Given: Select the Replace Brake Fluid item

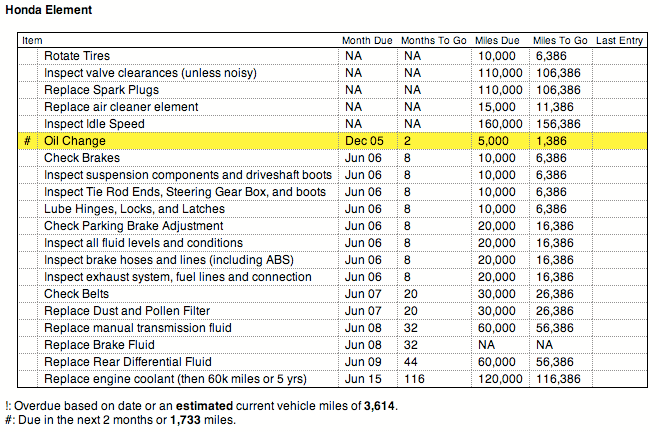Looking at the screenshot, I should [x=99, y=345].
